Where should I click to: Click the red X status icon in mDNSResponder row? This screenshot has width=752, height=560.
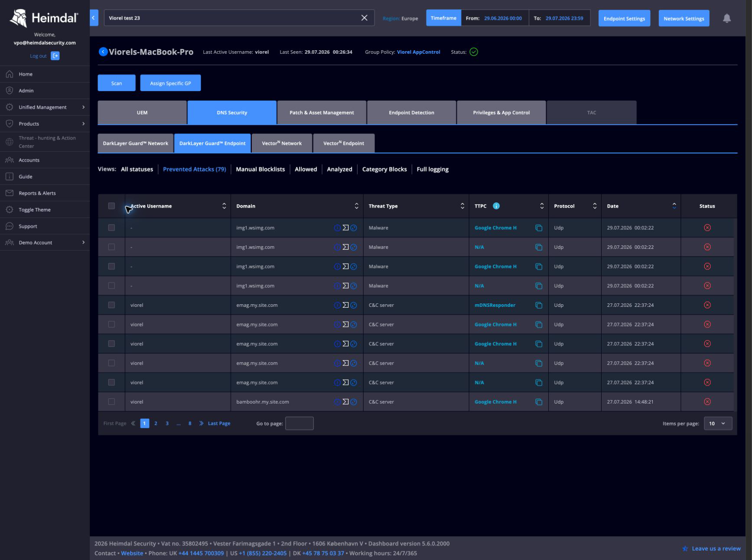click(x=707, y=305)
